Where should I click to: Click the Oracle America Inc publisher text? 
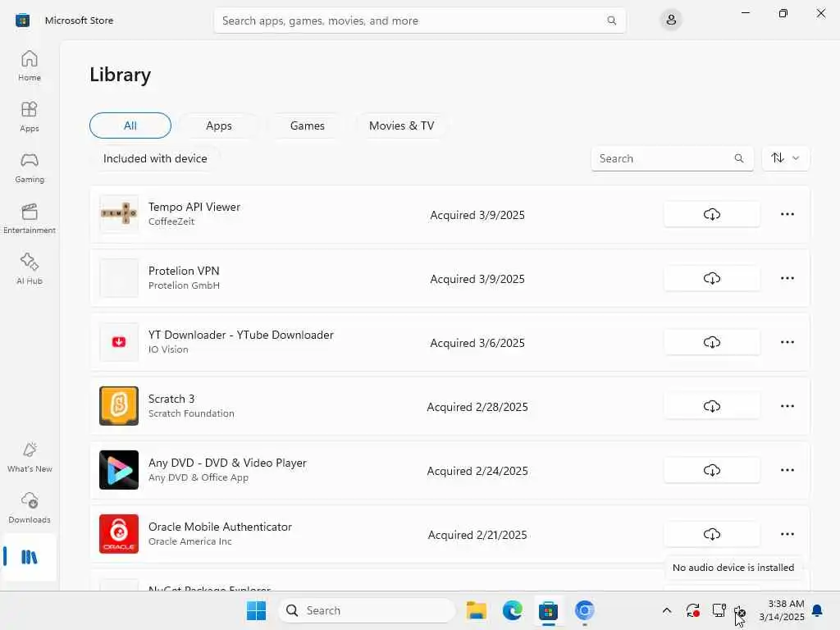point(190,541)
